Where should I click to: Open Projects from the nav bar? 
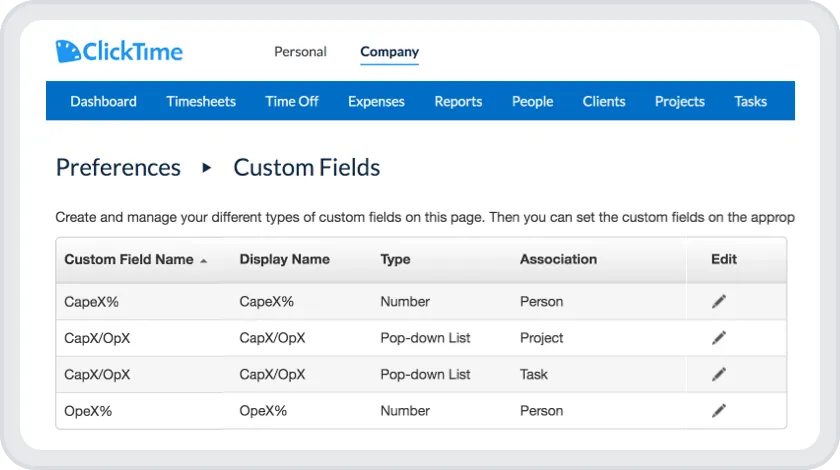(x=680, y=101)
